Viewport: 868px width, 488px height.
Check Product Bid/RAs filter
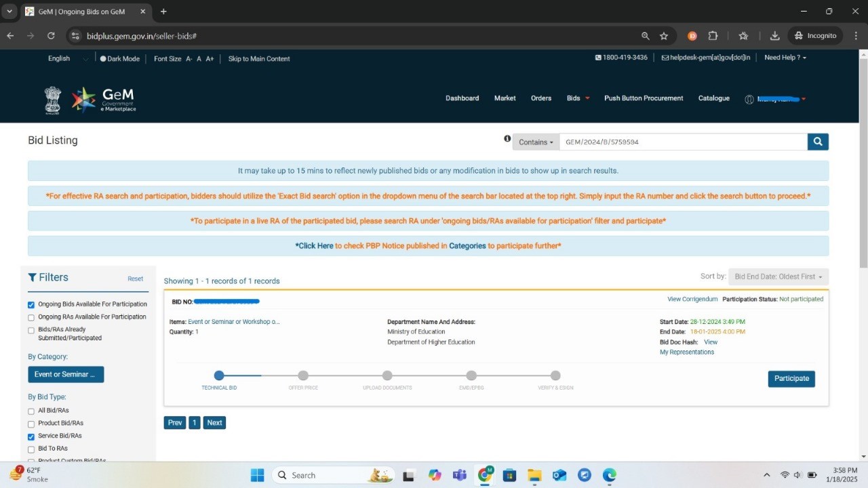31,424
